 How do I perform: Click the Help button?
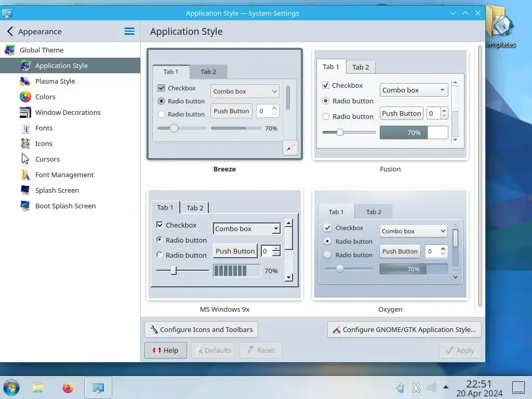(x=166, y=350)
